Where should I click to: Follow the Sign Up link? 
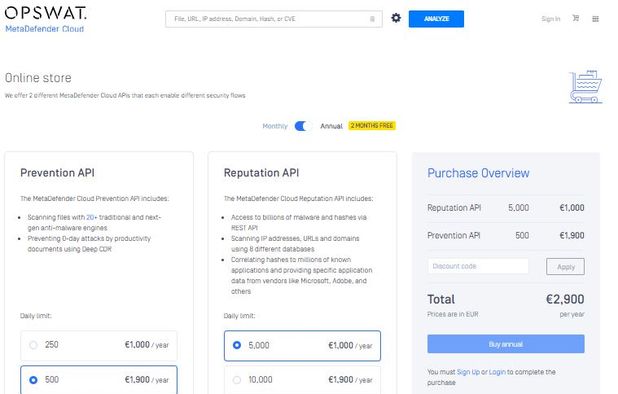point(468,372)
